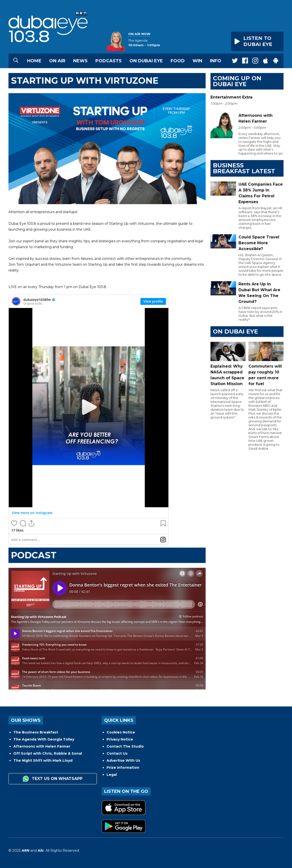This screenshot has height=868, width=292.
Task: Open the FOOD menu item
Action: click(177, 61)
